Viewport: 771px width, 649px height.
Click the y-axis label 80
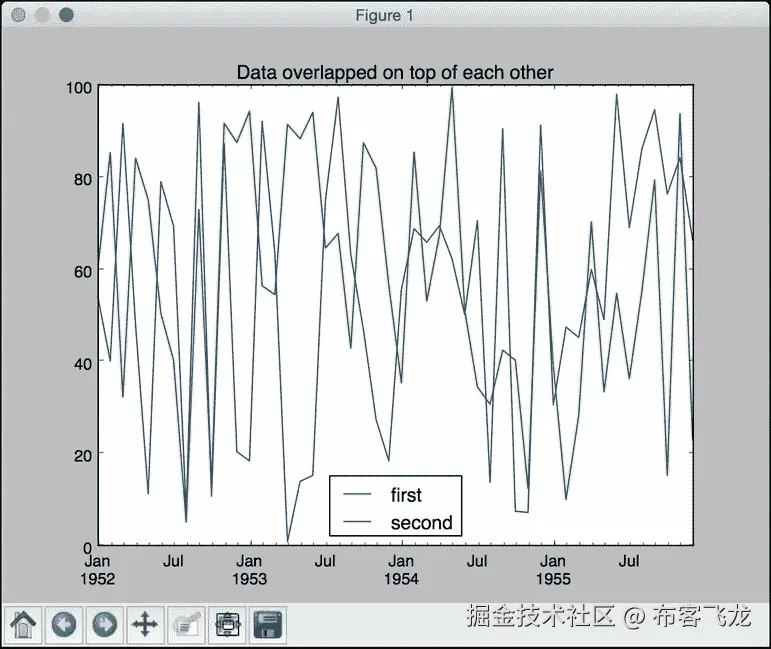pos(83,179)
